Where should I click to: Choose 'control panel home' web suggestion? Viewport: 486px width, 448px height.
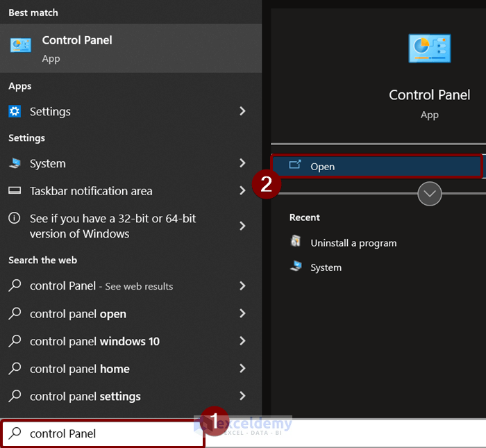131,369
